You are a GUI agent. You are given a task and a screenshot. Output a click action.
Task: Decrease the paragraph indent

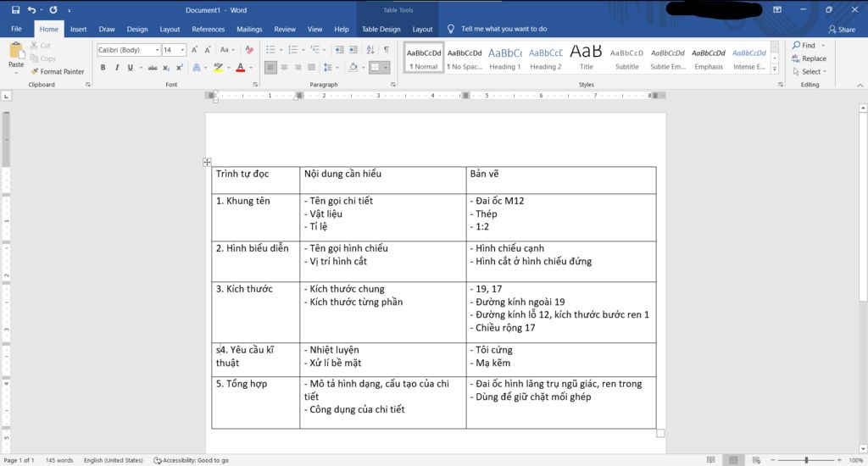tap(339, 50)
